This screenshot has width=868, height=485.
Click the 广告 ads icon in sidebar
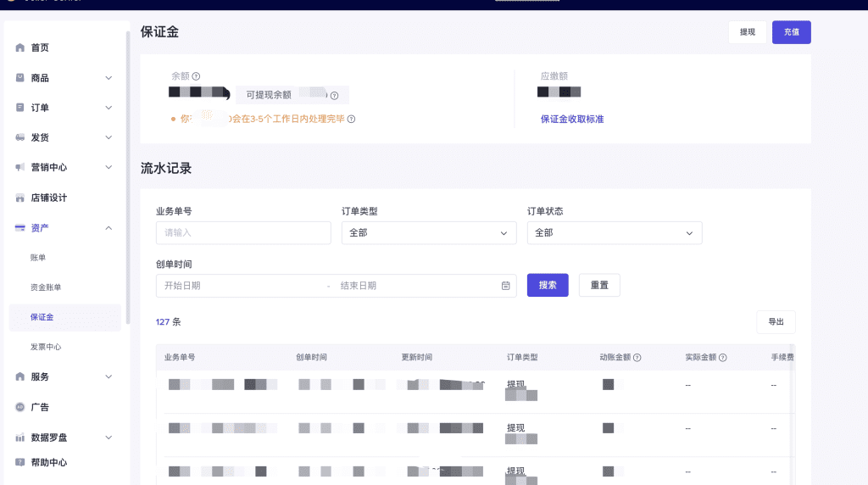pyautogui.click(x=20, y=407)
